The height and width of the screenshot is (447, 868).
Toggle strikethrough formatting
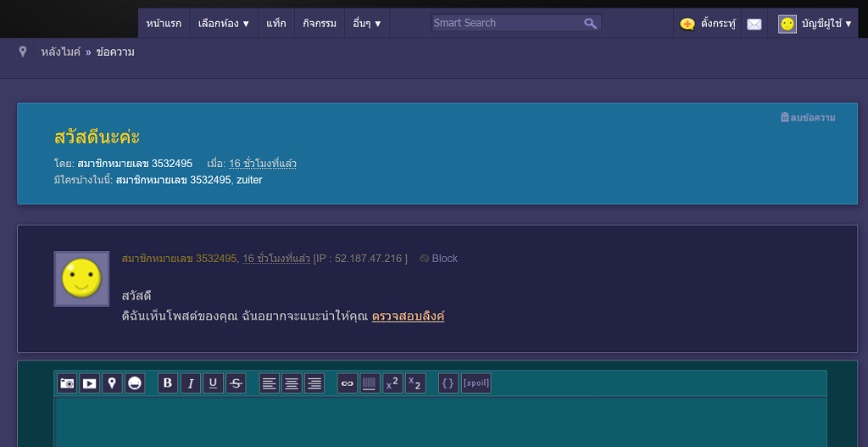[236, 383]
